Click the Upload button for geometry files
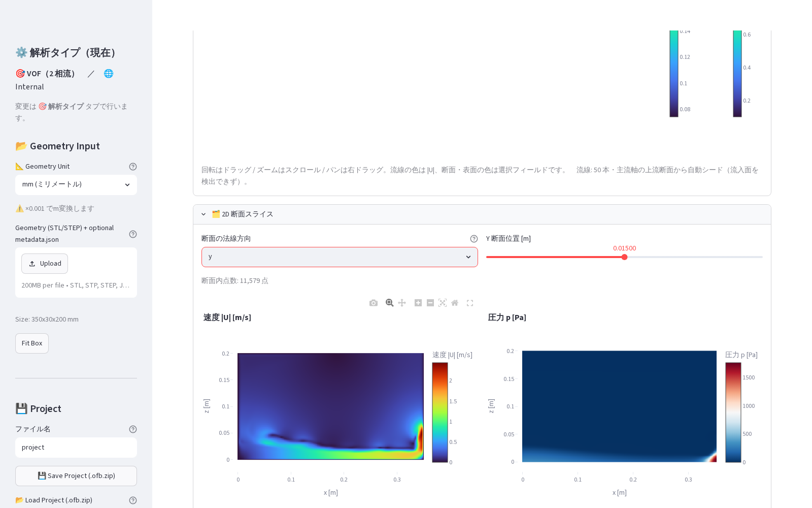This screenshot has width=812, height=508. [x=45, y=264]
